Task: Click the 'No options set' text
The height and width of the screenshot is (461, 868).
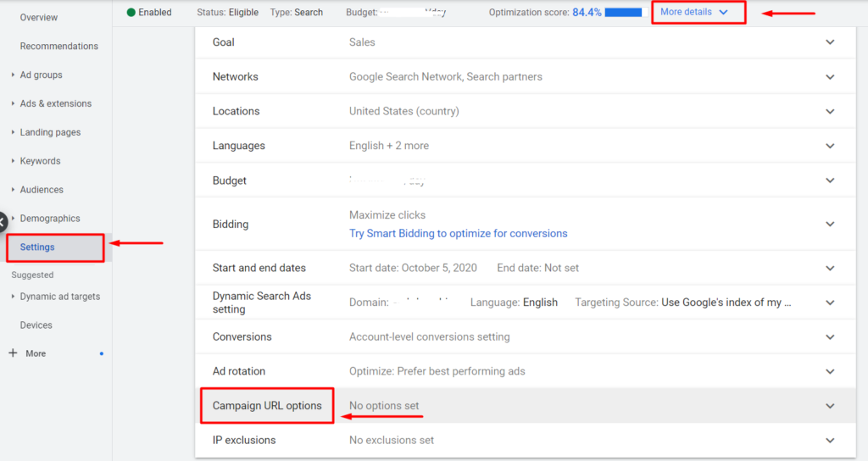Action: click(384, 406)
